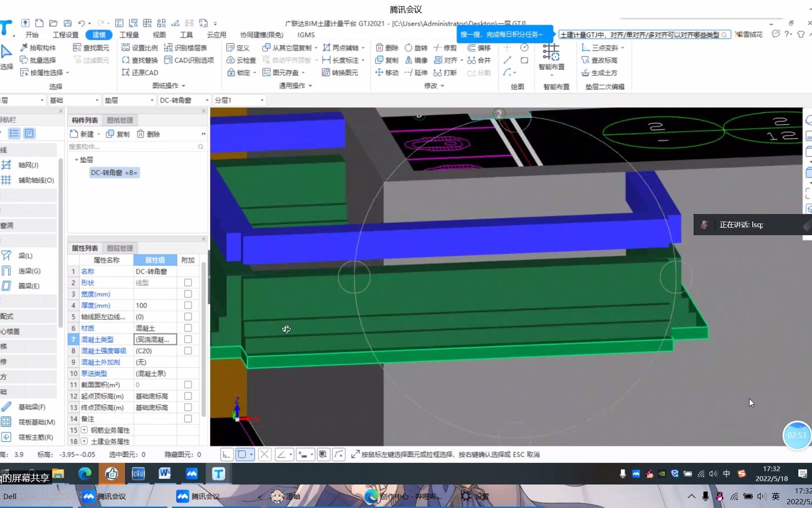Open 查找图元 find element tool
This screenshot has height=508, width=812.
pos(92,48)
